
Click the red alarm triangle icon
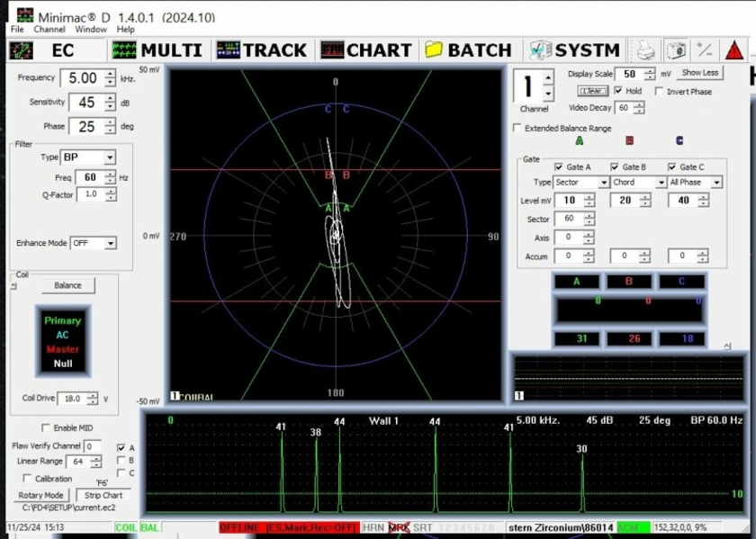735,49
